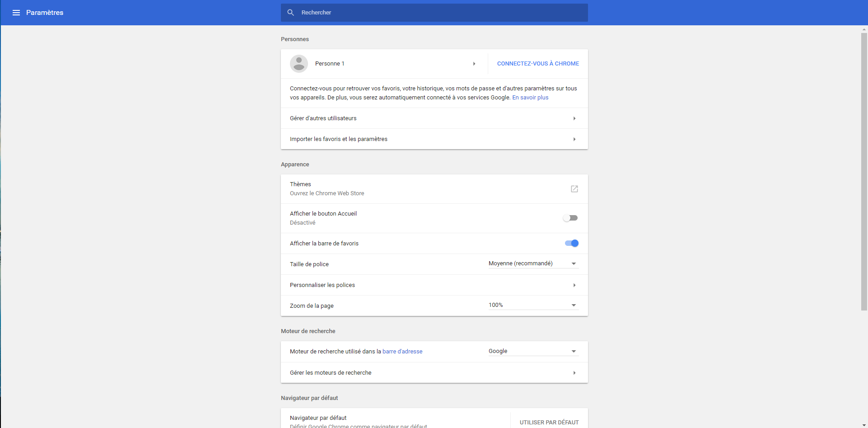The width and height of the screenshot is (868, 428).
Task: Click the Thèmes row text
Action: 300,184
